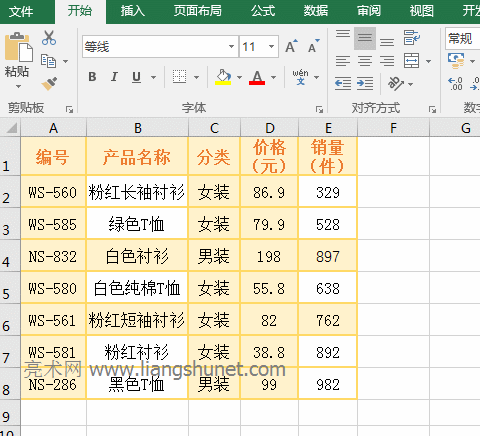Select column B header
Viewport: 480px width, 436px height.
tap(137, 128)
